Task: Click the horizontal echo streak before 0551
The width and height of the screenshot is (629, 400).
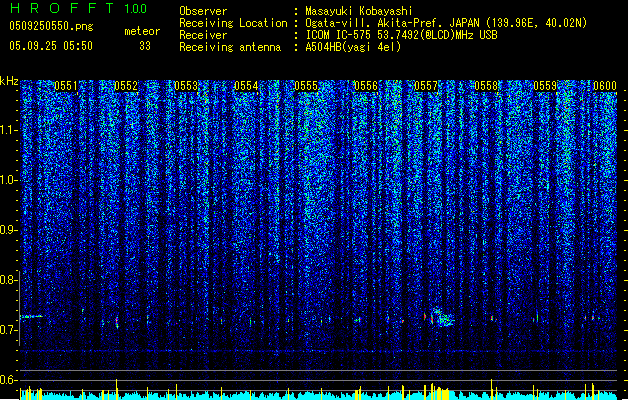Action: pyautogui.click(x=31, y=317)
